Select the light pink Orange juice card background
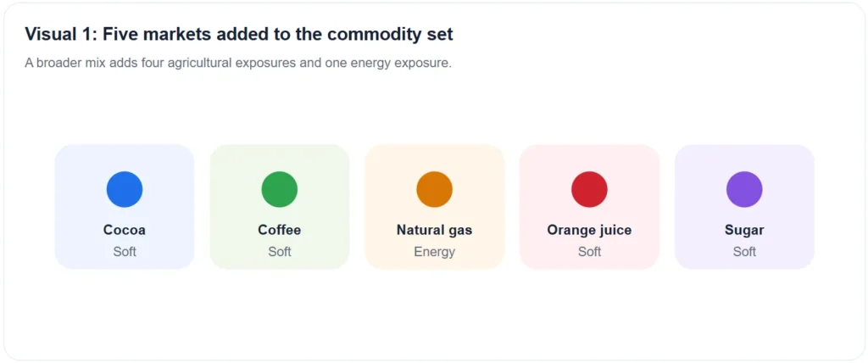Viewport: 868px width, 363px height. (x=590, y=207)
